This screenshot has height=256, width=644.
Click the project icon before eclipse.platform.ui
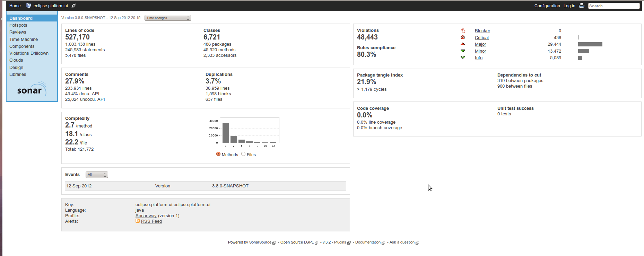(x=29, y=6)
